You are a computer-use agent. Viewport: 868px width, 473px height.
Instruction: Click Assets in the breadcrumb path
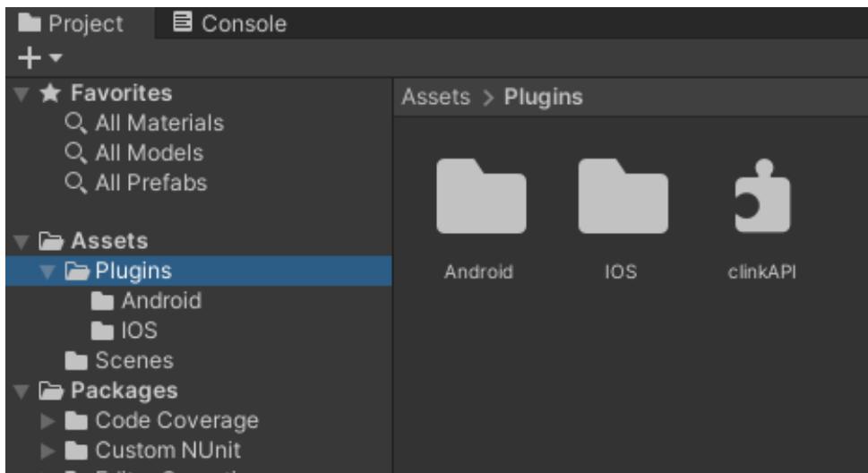[435, 98]
